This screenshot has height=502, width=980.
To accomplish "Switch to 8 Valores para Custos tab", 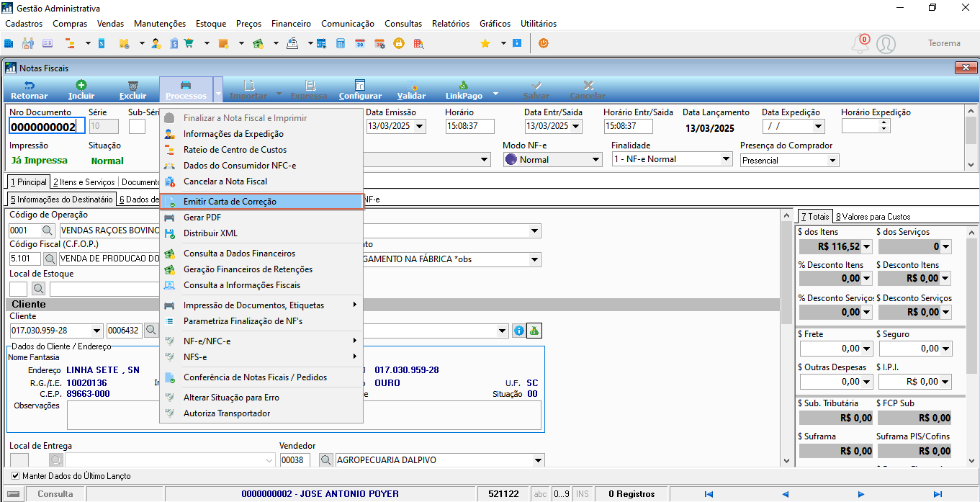I will click(x=873, y=216).
